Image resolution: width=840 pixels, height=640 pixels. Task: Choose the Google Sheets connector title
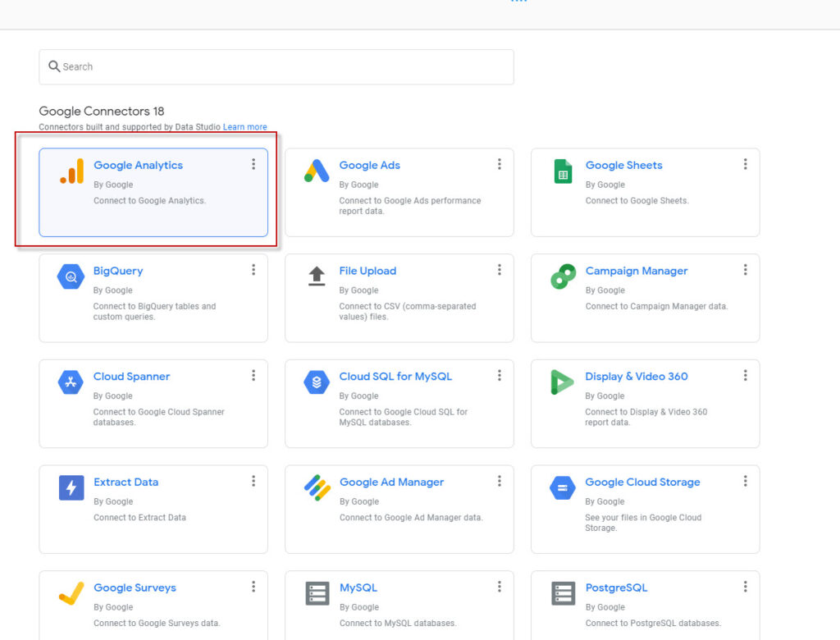(623, 165)
